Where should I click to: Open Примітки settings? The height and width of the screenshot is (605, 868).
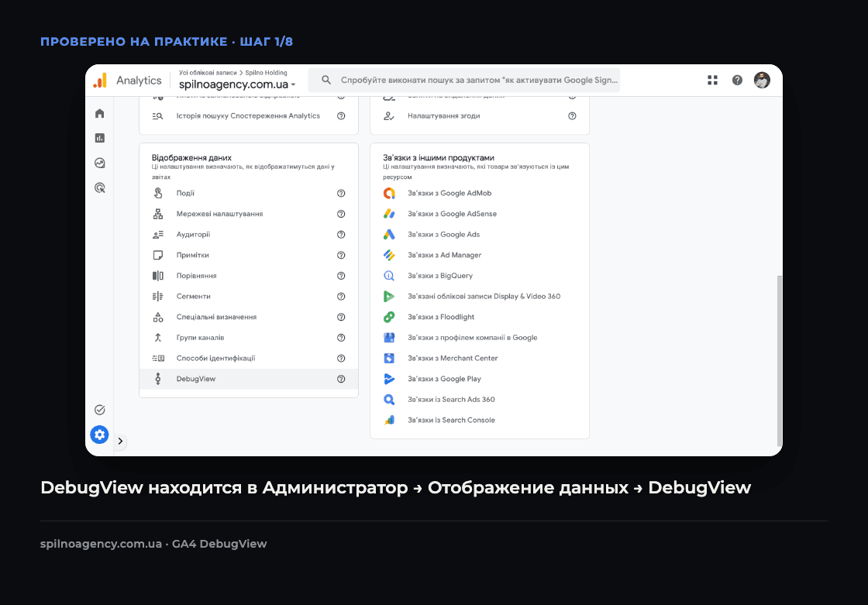(249, 255)
